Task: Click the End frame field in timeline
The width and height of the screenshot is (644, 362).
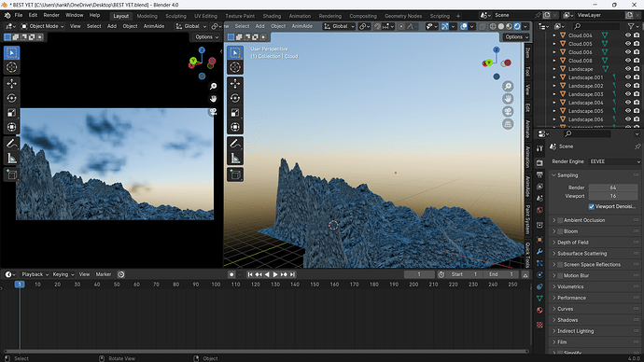Action: pyautogui.click(x=501, y=274)
